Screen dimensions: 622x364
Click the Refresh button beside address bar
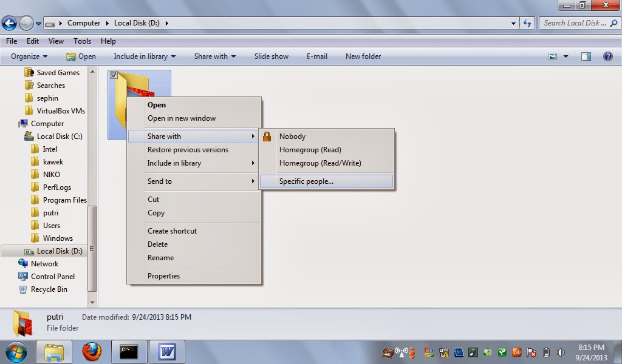click(527, 24)
